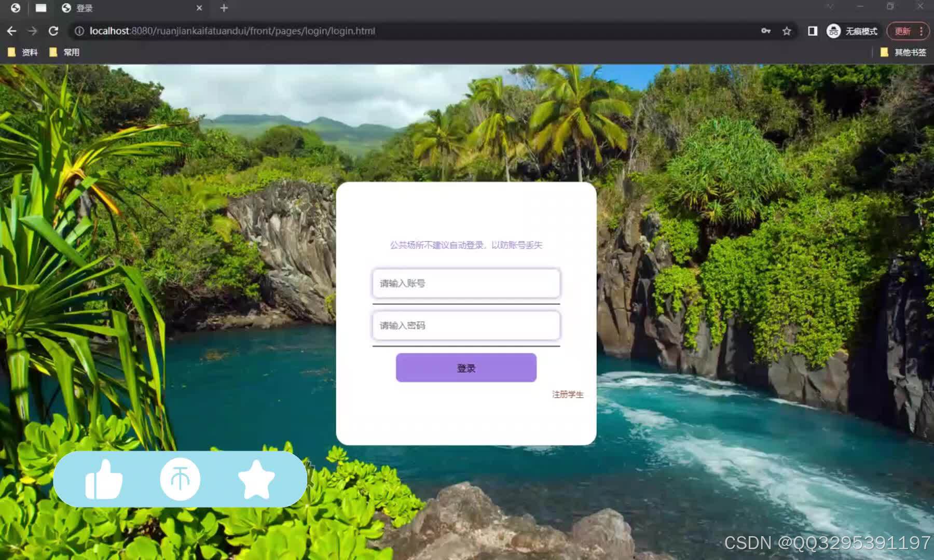Minimize the browser window
The height and width of the screenshot is (560, 934).
(x=860, y=7)
